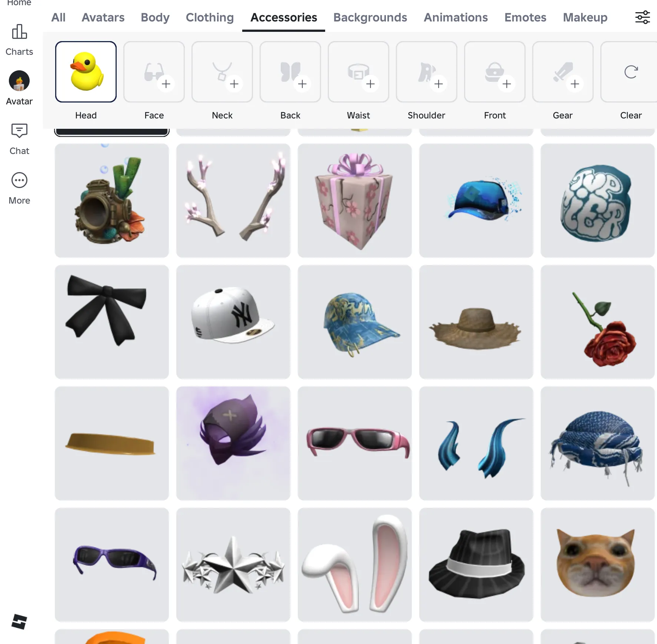
Task: Open the filter settings sliders icon
Action: [x=643, y=17]
